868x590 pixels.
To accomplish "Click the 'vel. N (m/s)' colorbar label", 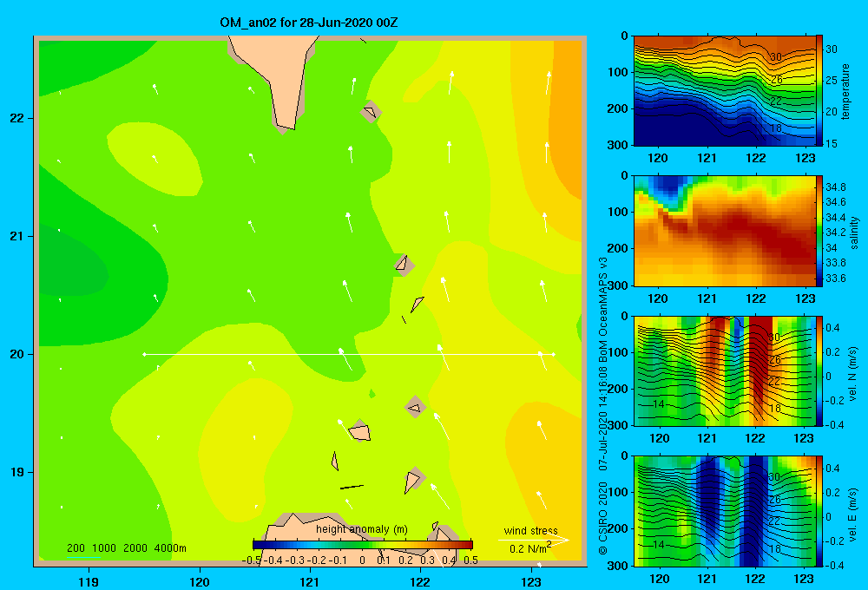I will 853,374.
